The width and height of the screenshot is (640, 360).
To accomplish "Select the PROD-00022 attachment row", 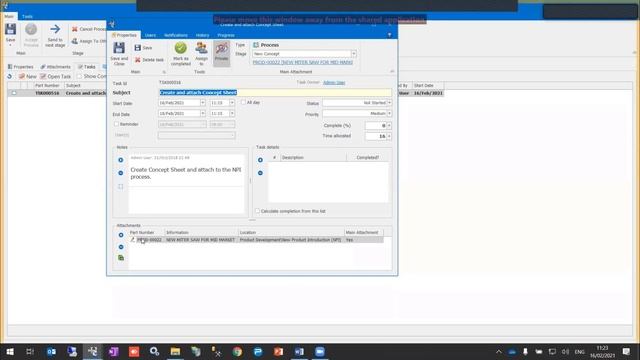I will [x=256, y=240].
